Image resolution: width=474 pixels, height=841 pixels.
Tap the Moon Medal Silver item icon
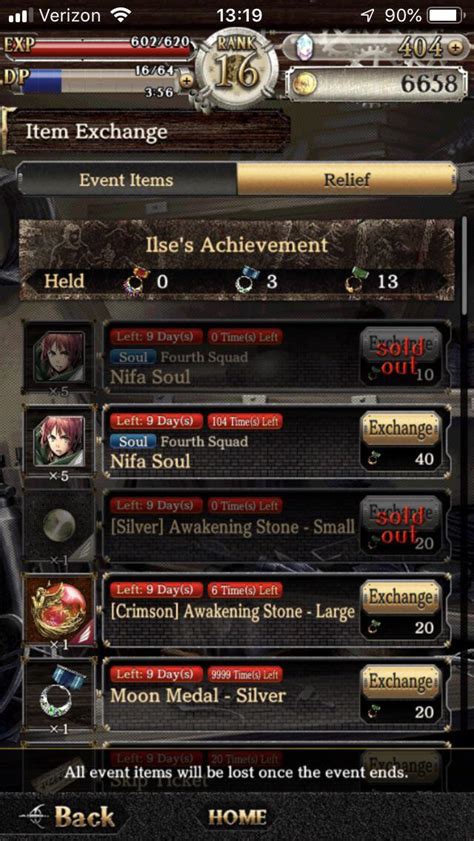point(60,695)
